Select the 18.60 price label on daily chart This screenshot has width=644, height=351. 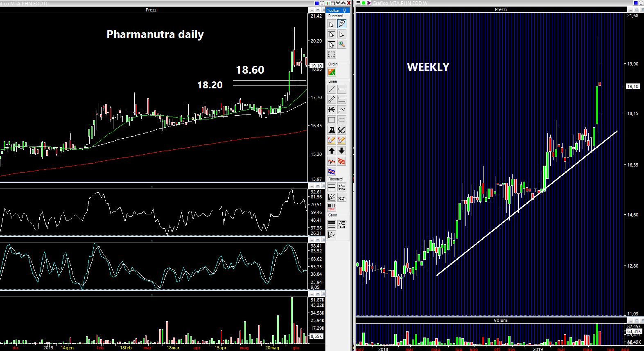(250, 70)
